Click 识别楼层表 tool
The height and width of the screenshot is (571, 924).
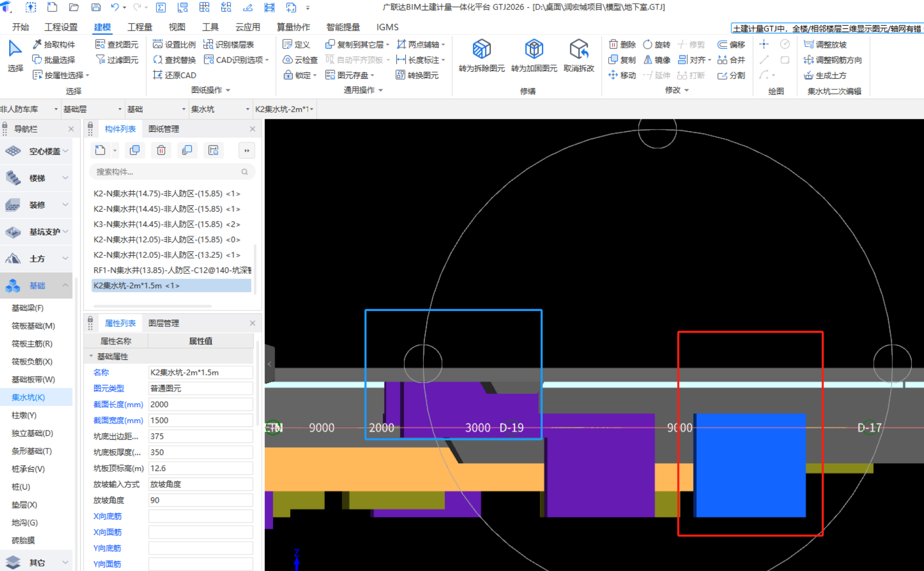[229, 44]
